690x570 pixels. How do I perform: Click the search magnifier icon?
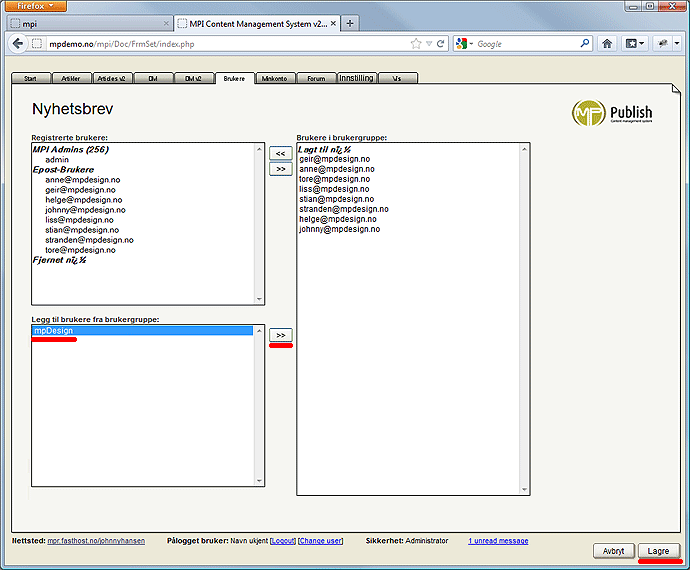tap(584, 43)
